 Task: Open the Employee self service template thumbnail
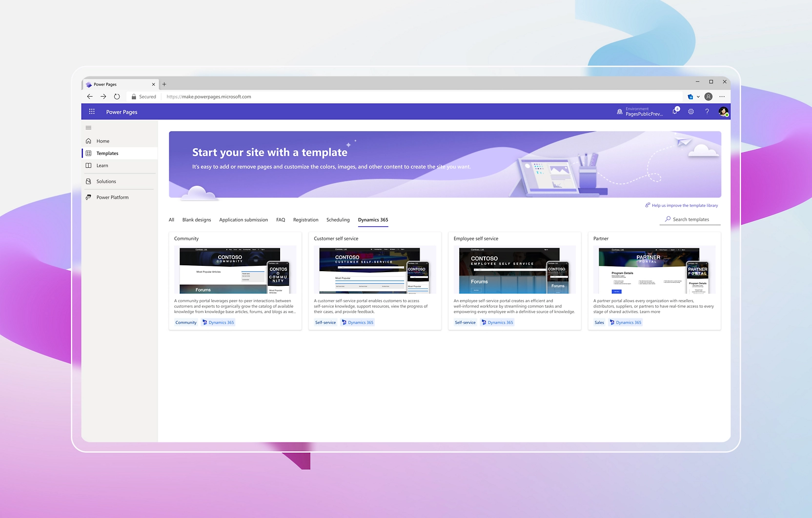tap(514, 270)
